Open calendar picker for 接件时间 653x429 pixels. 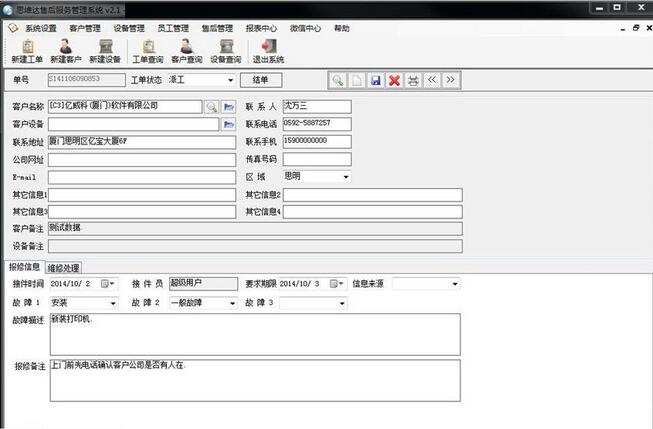[107, 284]
